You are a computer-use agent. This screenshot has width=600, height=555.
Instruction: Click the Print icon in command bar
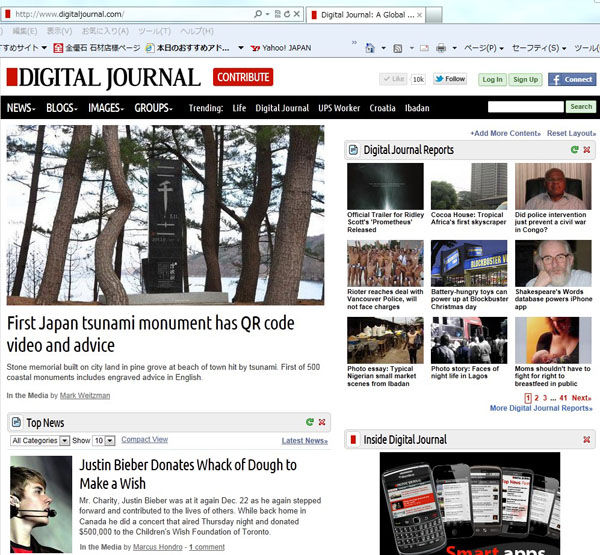coord(441,48)
